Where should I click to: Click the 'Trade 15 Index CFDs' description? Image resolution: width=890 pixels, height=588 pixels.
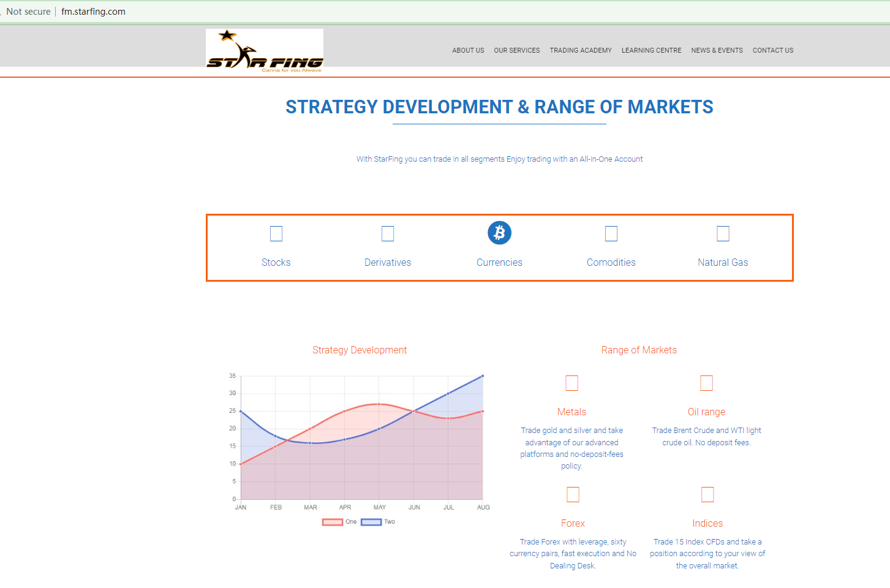pos(707,554)
